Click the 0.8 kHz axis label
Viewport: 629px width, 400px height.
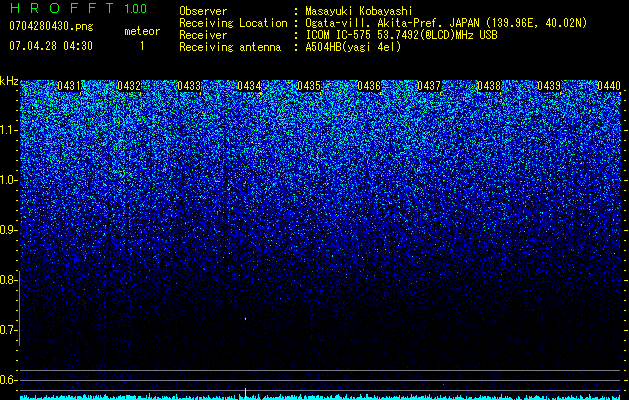point(8,280)
